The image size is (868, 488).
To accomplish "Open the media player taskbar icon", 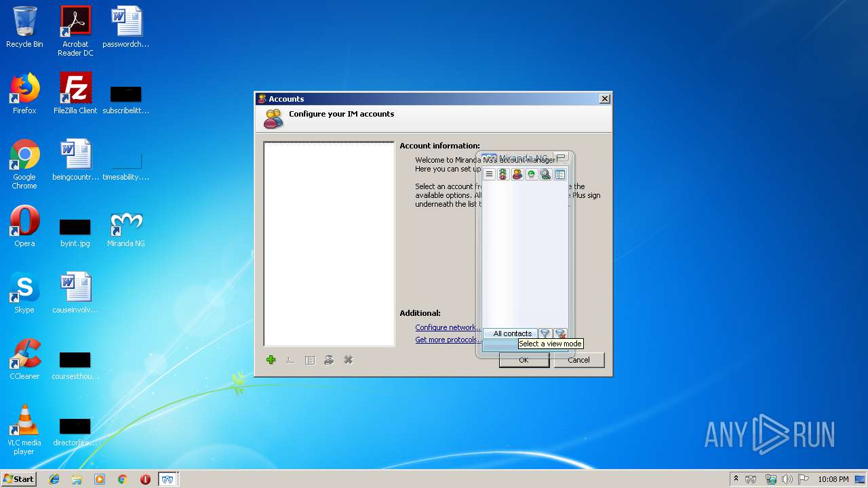I will 100,479.
